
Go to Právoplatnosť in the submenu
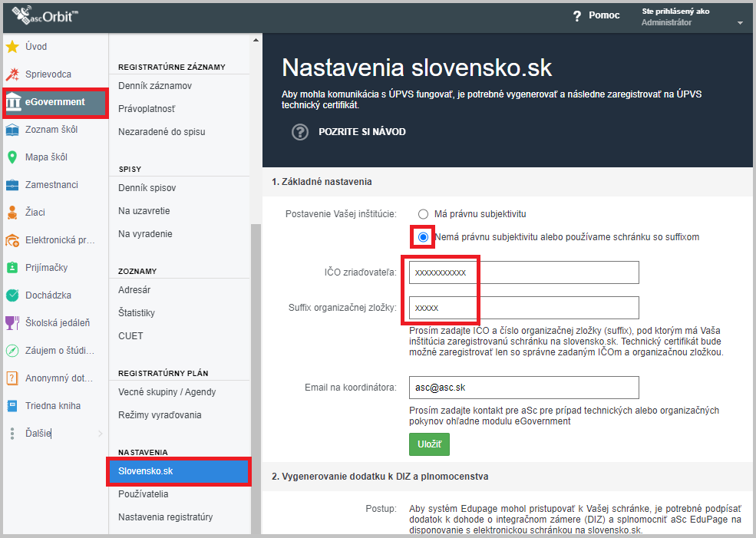pos(147,109)
